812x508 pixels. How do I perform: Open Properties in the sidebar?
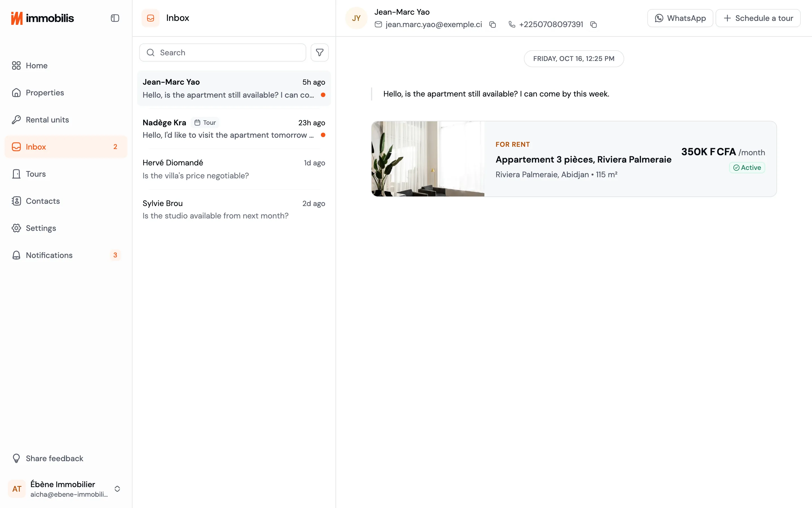click(66, 93)
